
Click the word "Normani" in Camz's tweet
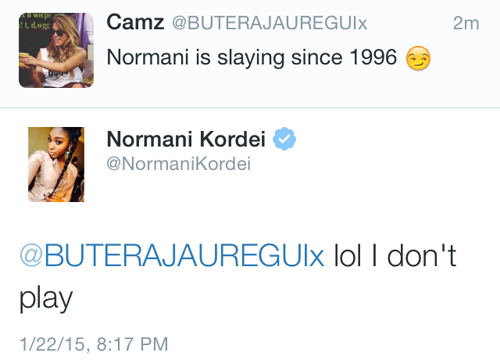coord(148,57)
